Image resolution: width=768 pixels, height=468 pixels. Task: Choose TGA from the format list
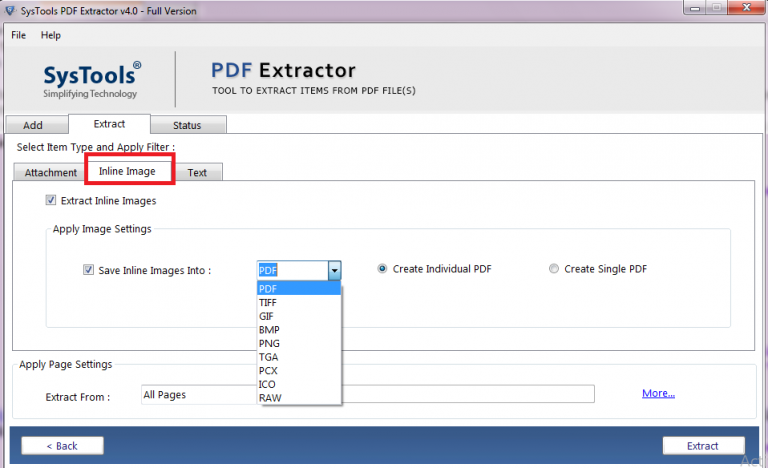298,357
